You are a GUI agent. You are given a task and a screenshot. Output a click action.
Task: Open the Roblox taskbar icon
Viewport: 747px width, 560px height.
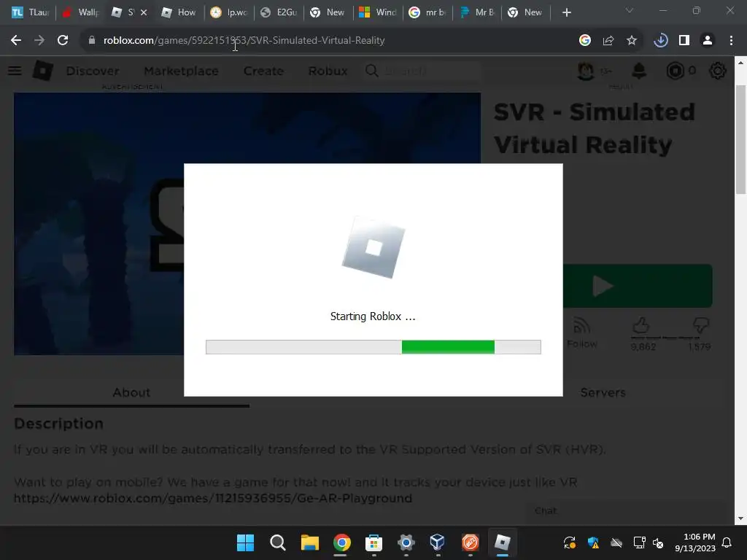(502, 542)
